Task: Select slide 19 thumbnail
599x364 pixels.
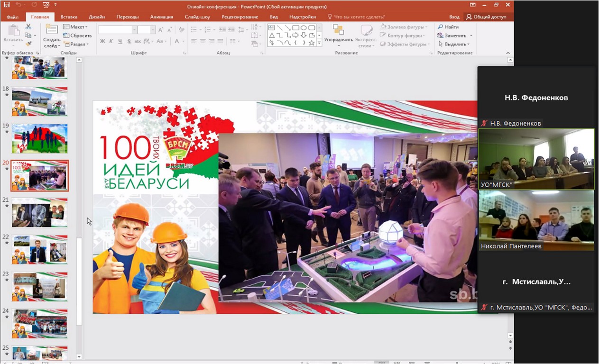Action: coord(40,138)
